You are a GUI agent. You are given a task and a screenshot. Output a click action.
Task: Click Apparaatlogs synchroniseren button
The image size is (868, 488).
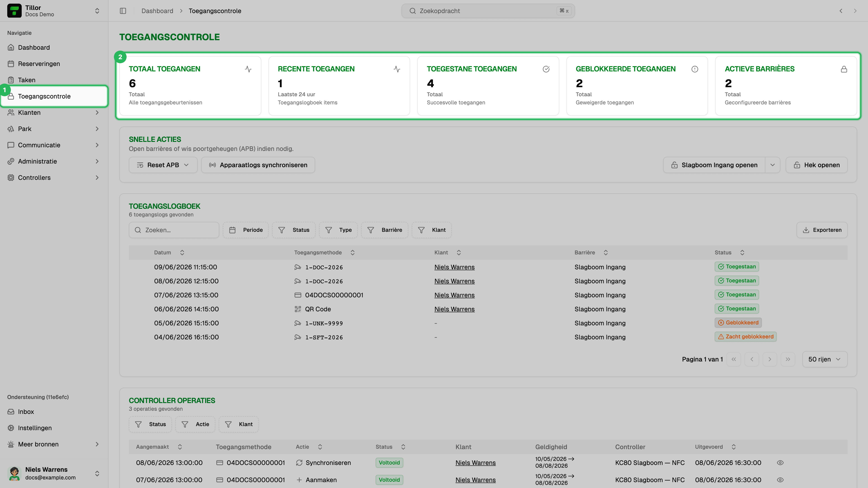[x=258, y=165]
